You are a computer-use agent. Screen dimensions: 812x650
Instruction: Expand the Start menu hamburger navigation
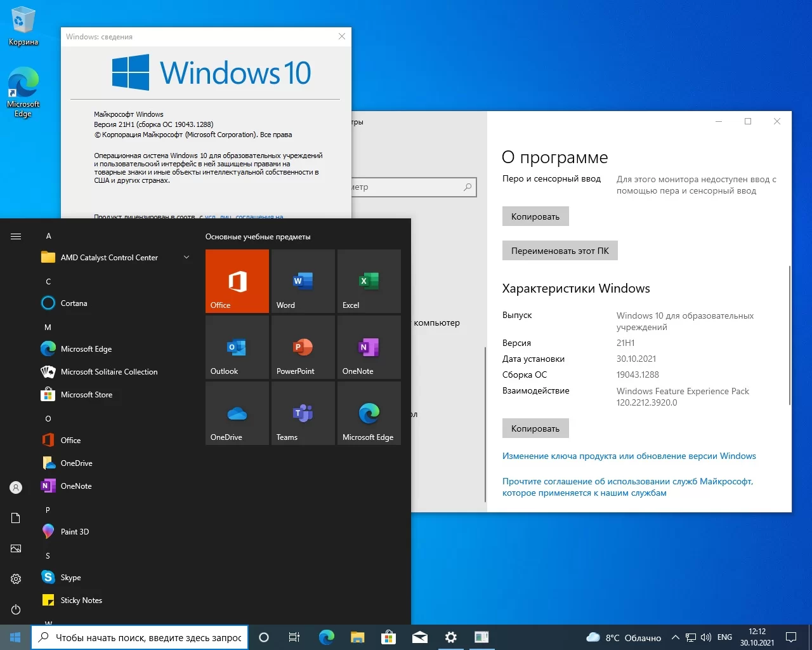pos(16,236)
